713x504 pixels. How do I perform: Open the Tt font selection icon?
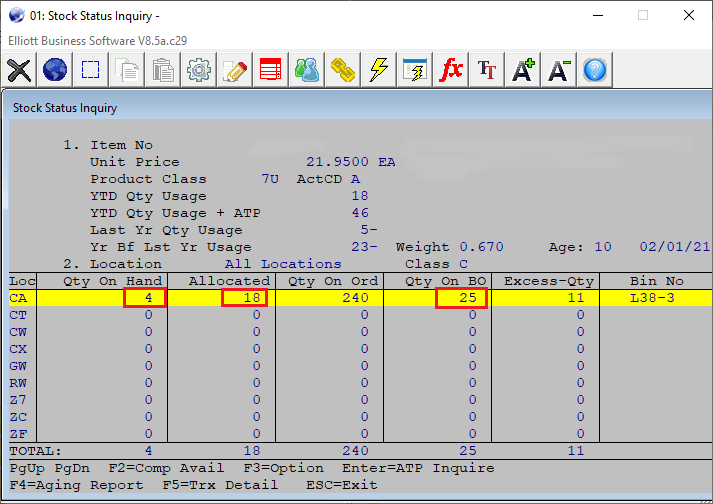tap(487, 70)
